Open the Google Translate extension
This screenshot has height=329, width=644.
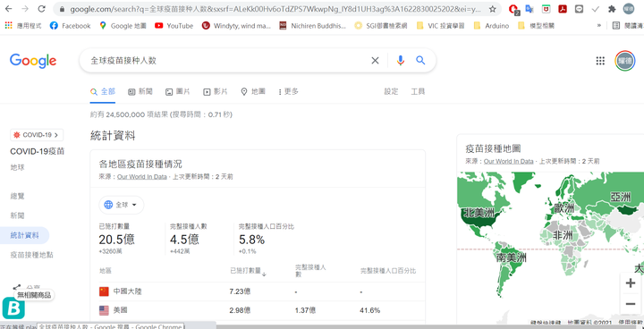(530, 9)
